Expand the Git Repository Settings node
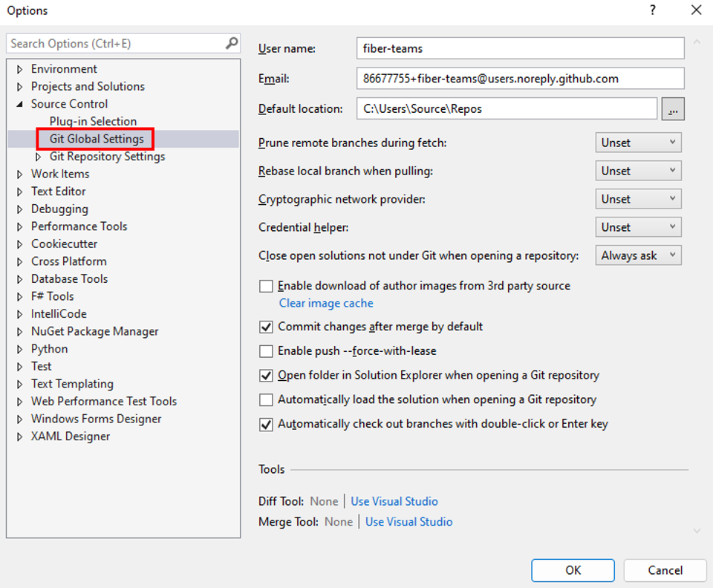 click(x=39, y=157)
